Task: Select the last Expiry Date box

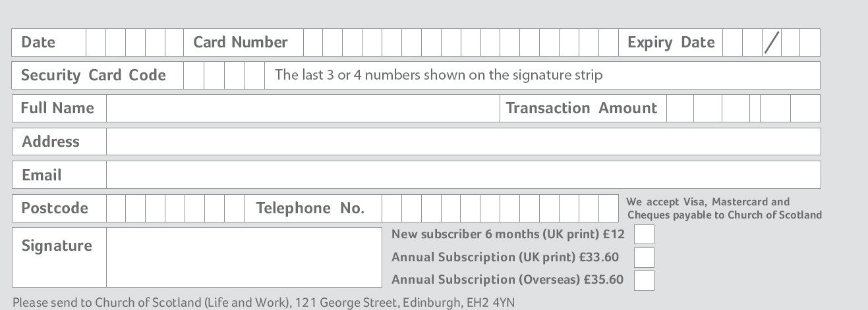Action: [811, 42]
